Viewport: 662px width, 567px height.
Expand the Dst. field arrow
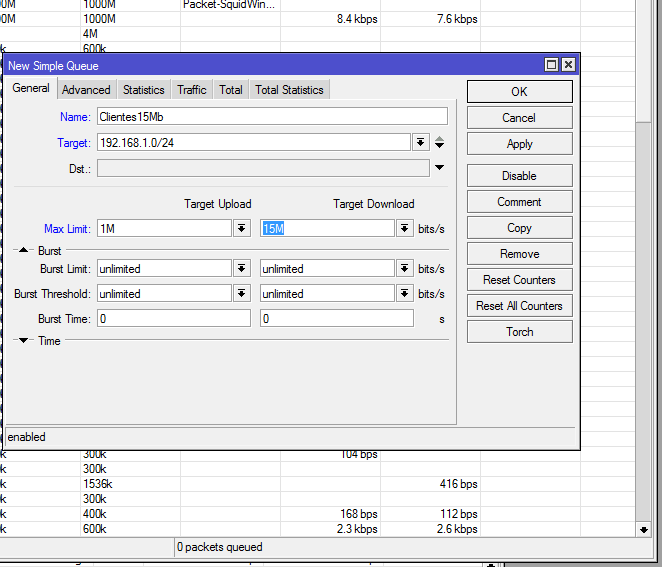[x=440, y=168]
